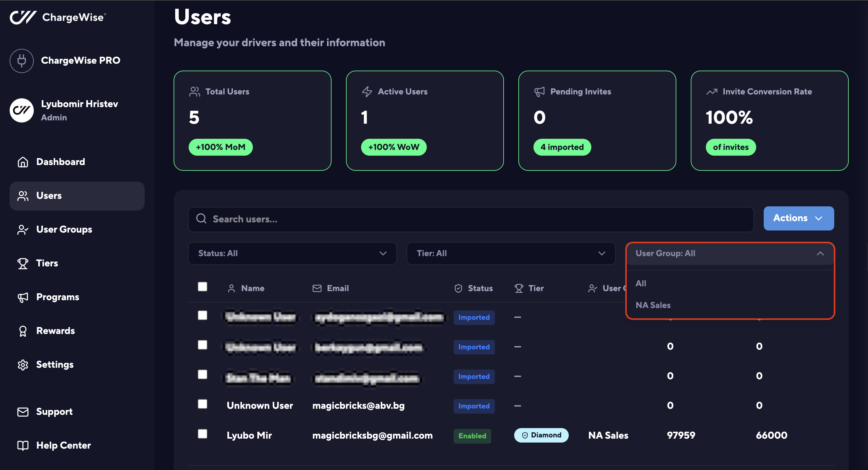This screenshot has width=868, height=470.
Task: Open the Actions button menu
Action: click(798, 218)
